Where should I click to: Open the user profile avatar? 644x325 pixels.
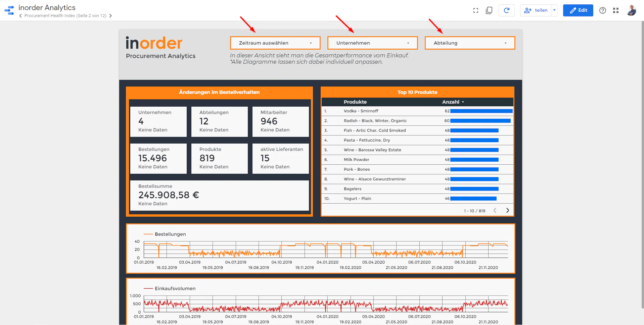click(632, 10)
